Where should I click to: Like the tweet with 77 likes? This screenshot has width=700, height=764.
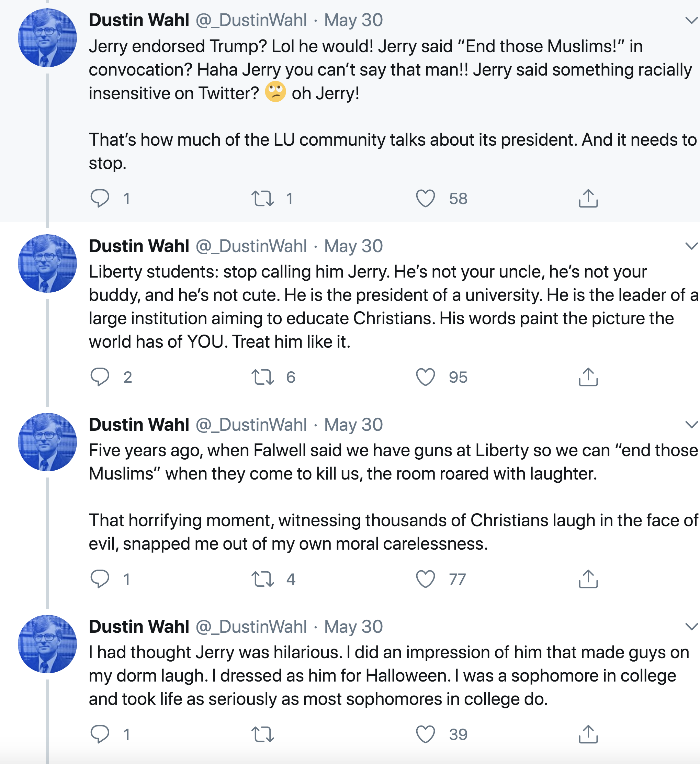click(425, 579)
